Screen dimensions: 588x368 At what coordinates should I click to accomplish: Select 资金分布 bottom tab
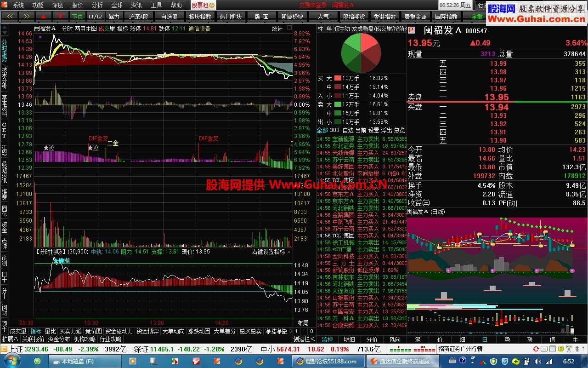coord(59,339)
